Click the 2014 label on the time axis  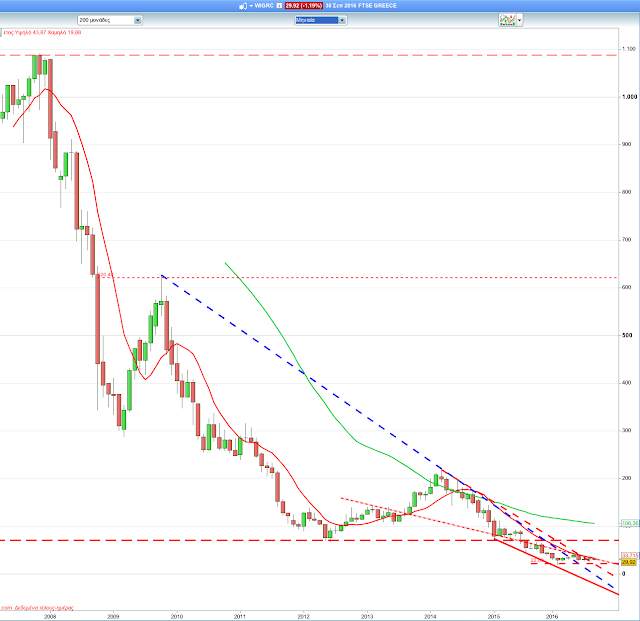coord(430,617)
